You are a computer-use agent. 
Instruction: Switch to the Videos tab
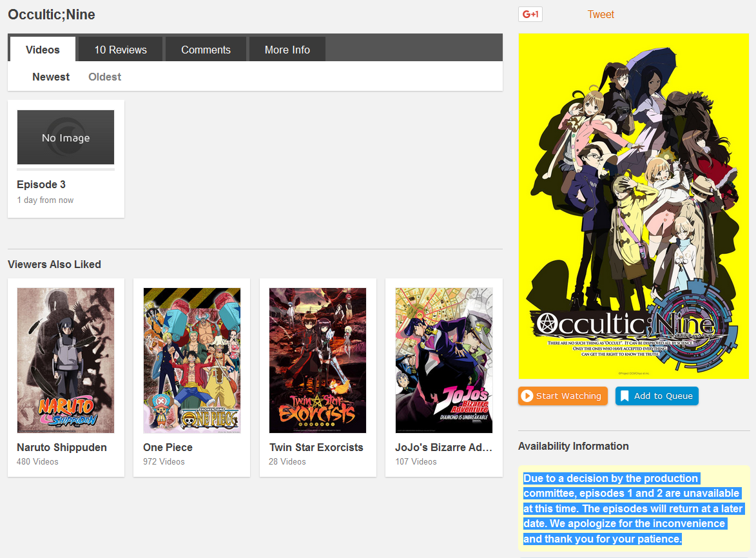(x=43, y=50)
